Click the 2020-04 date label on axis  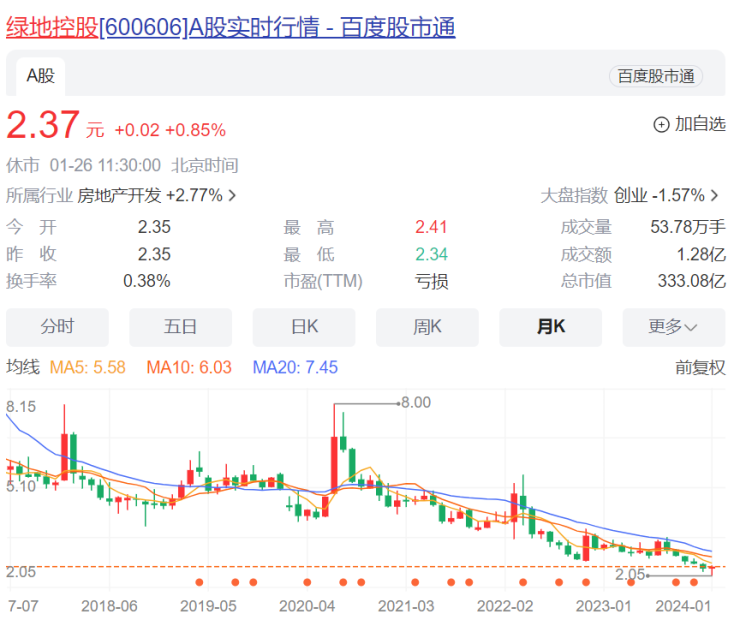tap(307, 606)
